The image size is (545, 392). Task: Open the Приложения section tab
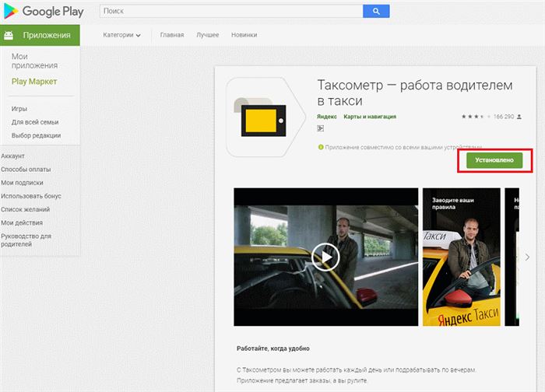coord(40,35)
